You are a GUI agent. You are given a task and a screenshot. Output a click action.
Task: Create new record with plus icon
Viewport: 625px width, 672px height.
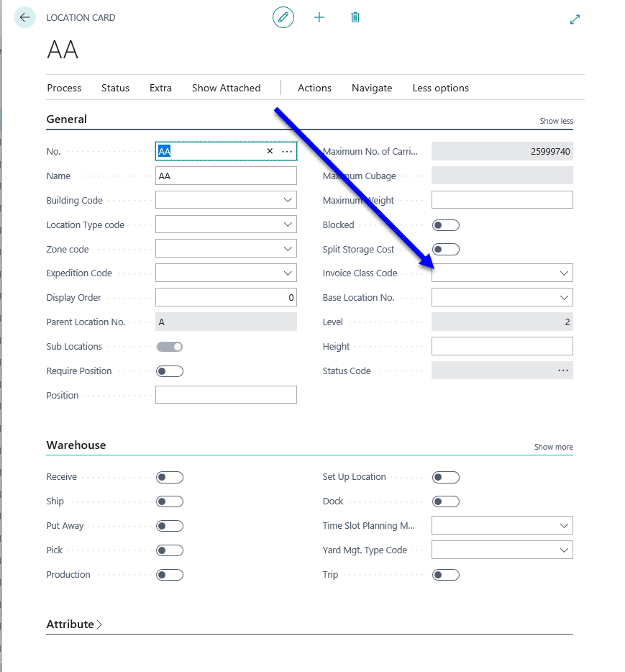point(319,17)
